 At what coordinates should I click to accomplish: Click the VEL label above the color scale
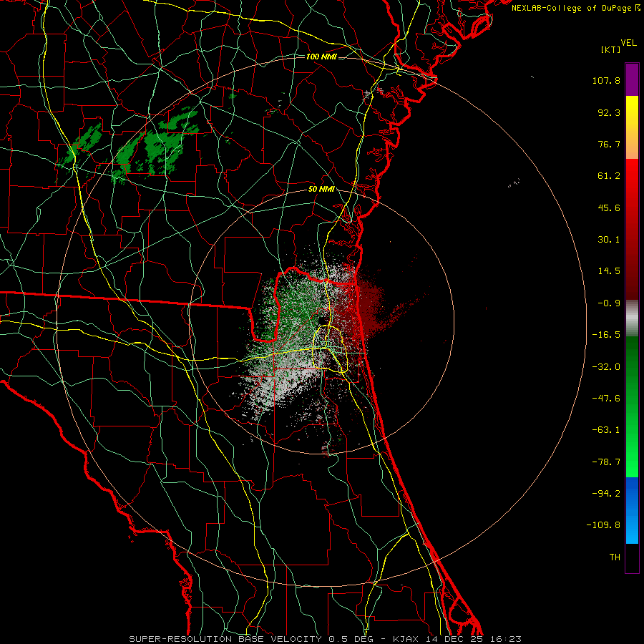(628, 43)
